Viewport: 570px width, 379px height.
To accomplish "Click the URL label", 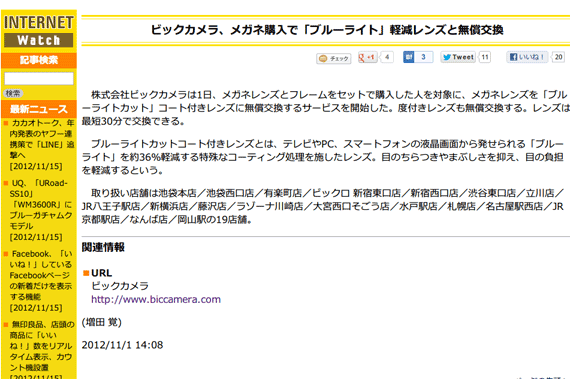I will point(101,273).
